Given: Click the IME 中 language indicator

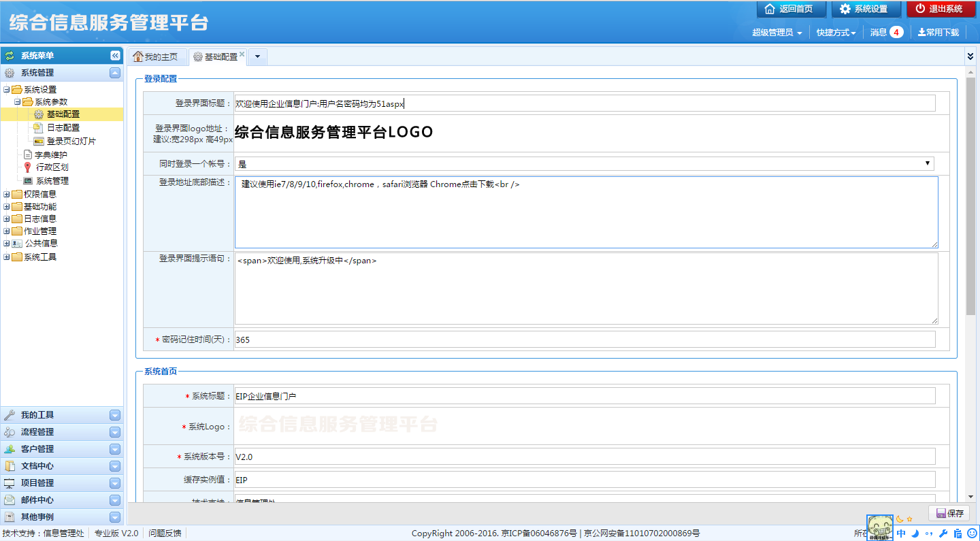Looking at the screenshot, I should point(901,534).
